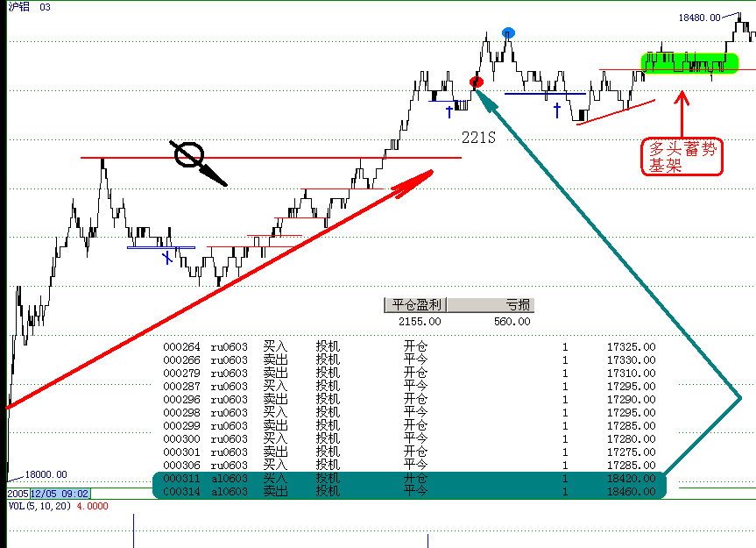Select trade row 000264 ru0603
The width and height of the screenshot is (756, 548).
[409, 347]
